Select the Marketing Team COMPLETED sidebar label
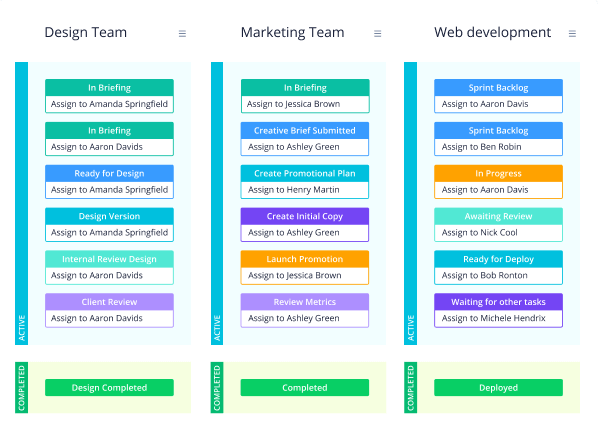 (217, 388)
